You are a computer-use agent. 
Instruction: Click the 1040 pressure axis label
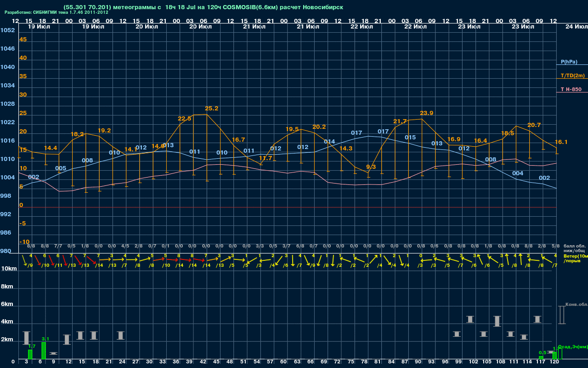[x=7, y=67]
